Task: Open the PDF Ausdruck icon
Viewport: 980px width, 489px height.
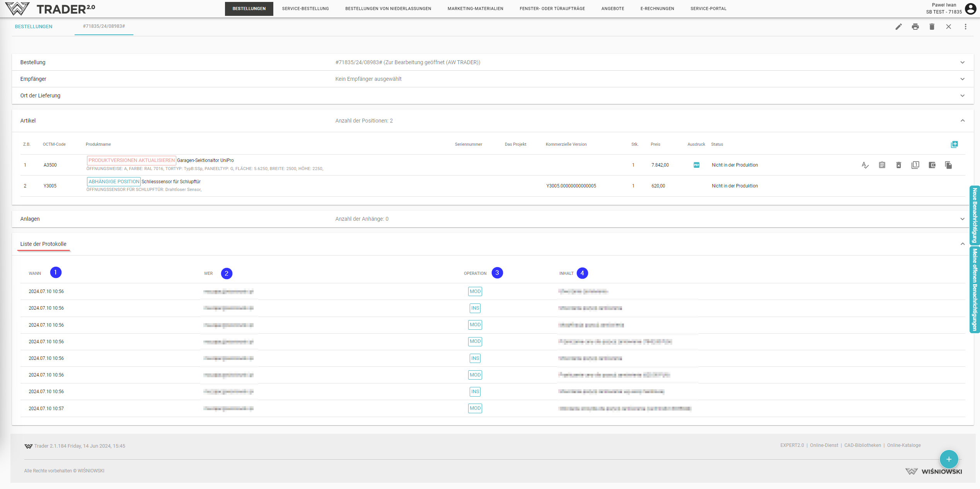Action: coord(696,165)
